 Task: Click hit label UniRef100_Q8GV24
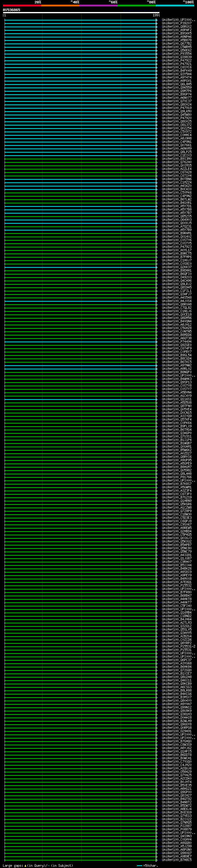(177, 104)
